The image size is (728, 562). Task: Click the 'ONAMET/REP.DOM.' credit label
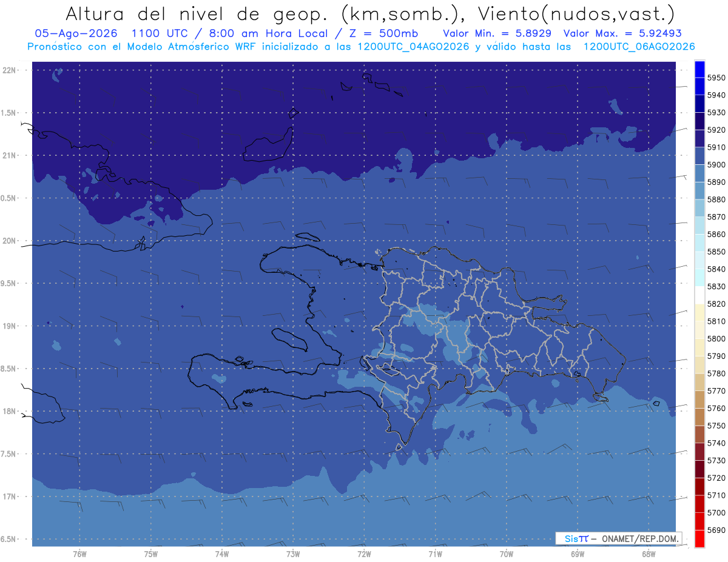640,538
